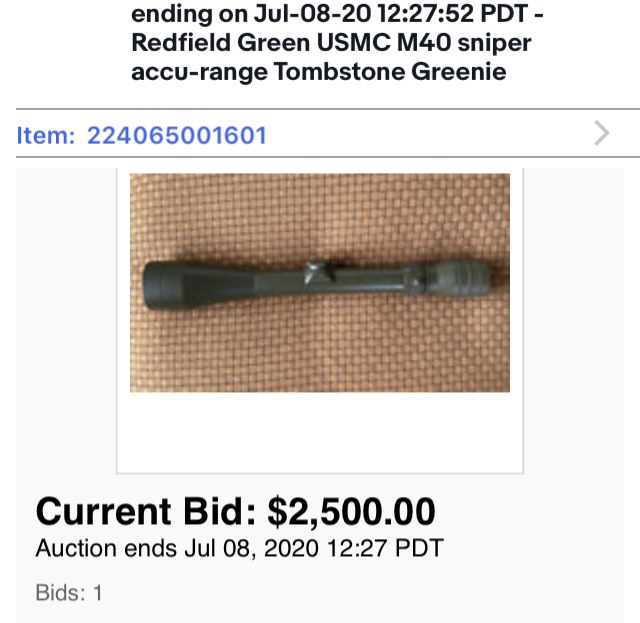Open the Redfield scope photo thumbnail
Screen dimensions: 640x623
pos(320,282)
